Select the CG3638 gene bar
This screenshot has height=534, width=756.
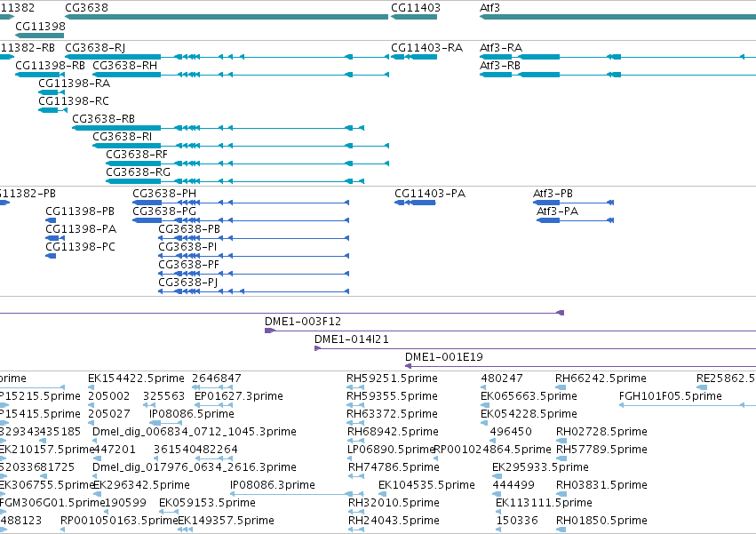tap(227, 17)
